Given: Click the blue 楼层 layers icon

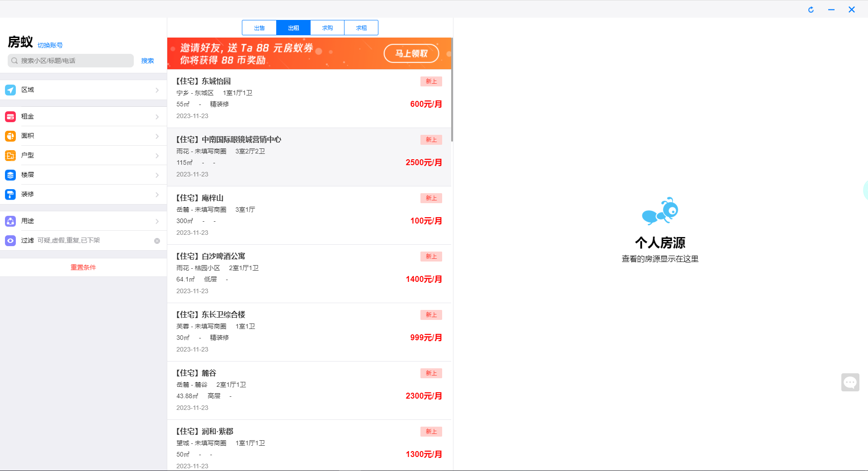Looking at the screenshot, I should [10, 175].
